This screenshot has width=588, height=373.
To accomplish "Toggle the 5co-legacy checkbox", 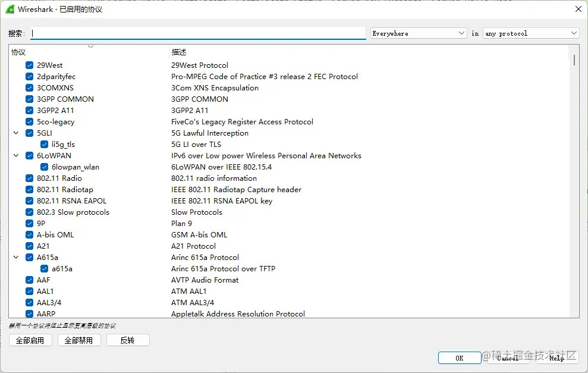I will 30,121.
